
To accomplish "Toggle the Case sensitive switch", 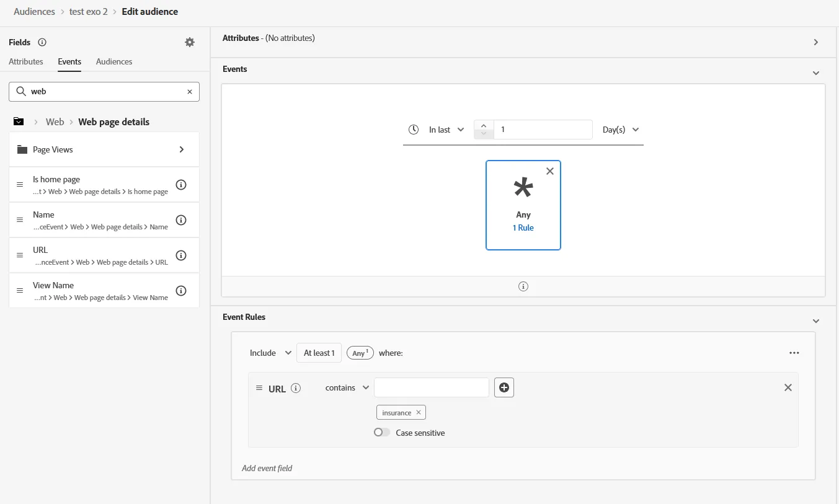I will [x=382, y=433].
